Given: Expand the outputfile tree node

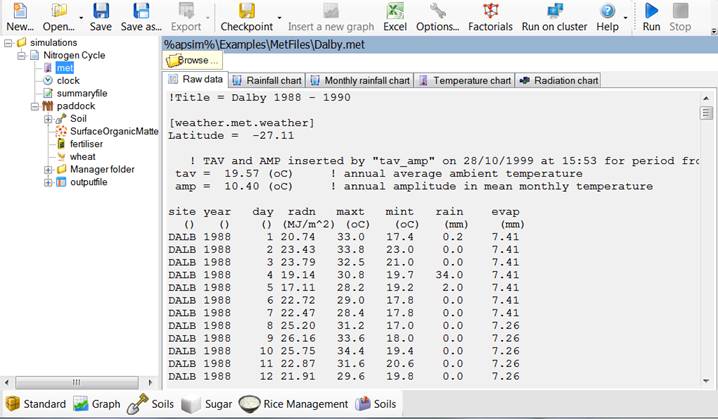Looking at the screenshot, I should (48, 182).
